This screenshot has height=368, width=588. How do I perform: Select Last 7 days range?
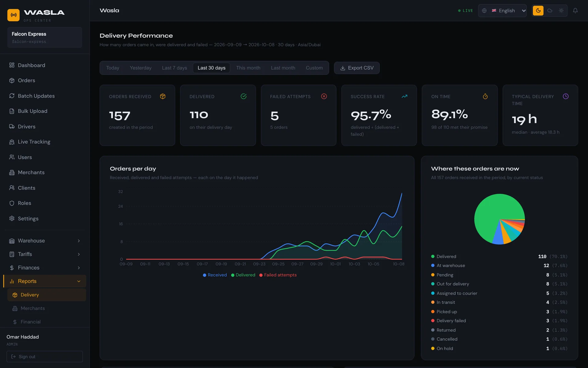coord(175,68)
